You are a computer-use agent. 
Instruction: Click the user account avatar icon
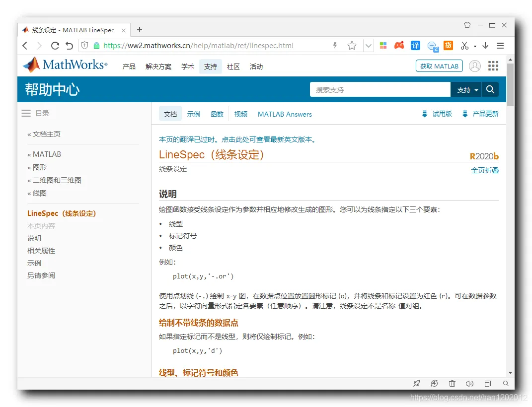click(x=475, y=66)
